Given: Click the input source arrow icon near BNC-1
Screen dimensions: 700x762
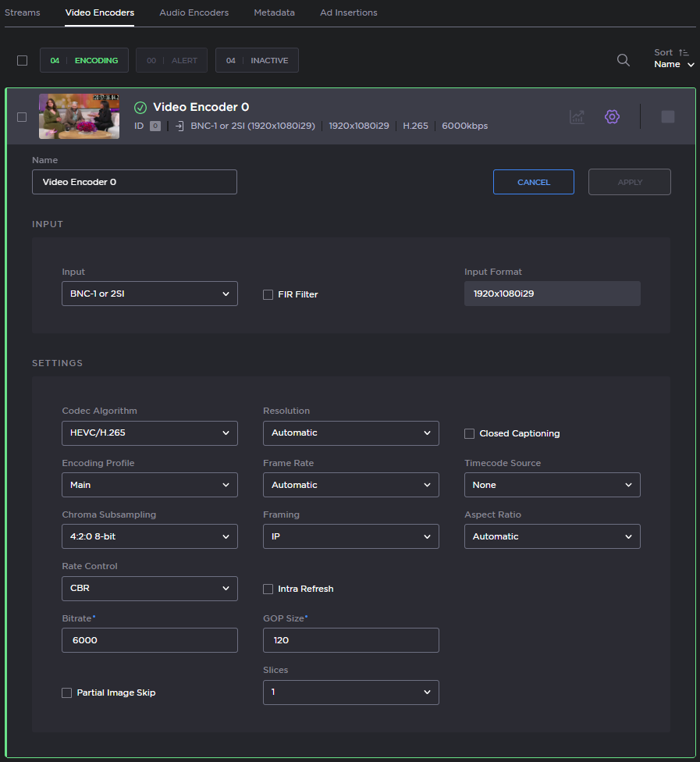Looking at the screenshot, I should [x=178, y=125].
